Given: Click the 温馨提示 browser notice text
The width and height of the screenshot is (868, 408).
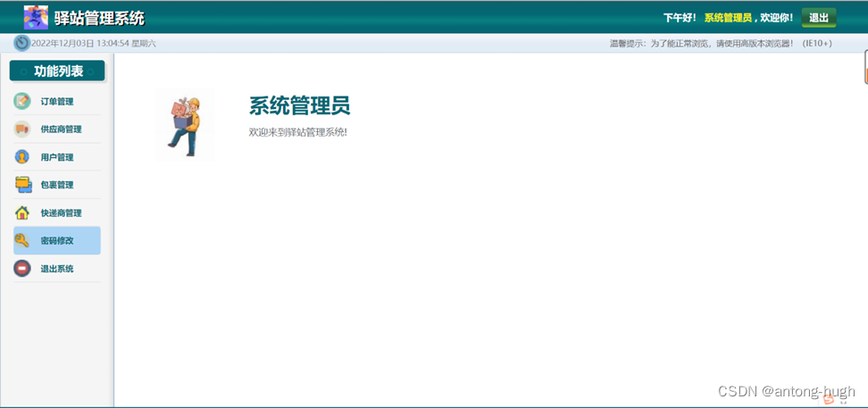Looking at the screenshot, I should coord(721,43).
